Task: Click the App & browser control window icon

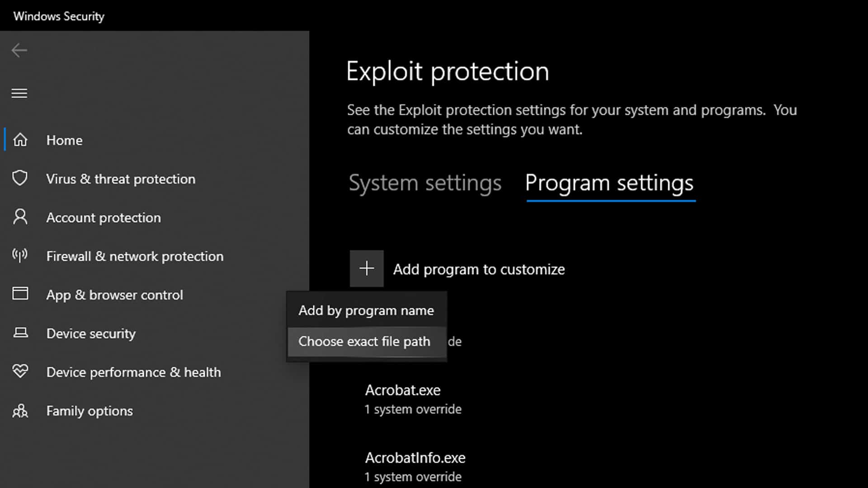Action: click(20, 294)
